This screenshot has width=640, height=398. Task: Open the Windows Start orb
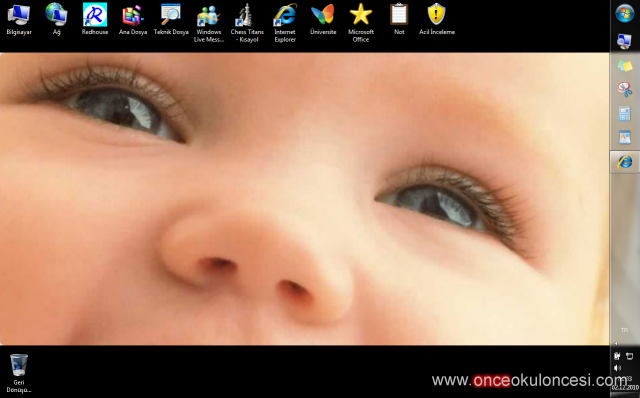pos(624,13)
